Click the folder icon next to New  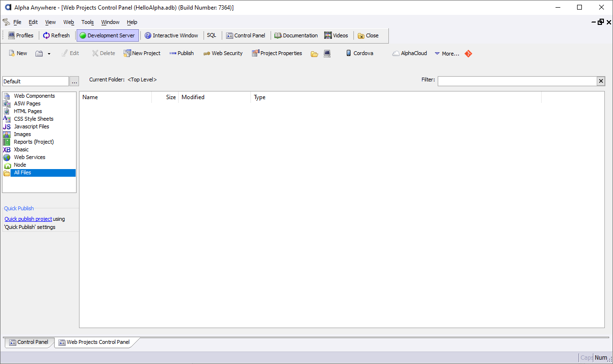(x=39, y=53)
